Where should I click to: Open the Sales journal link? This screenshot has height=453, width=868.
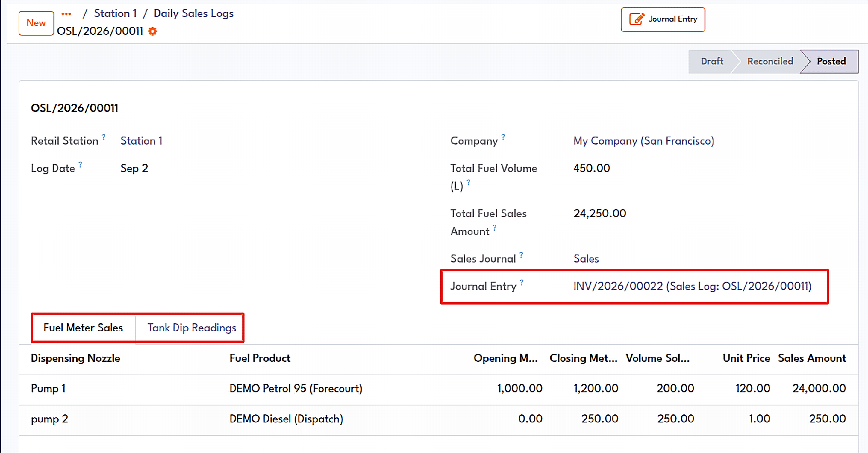coord(586,259)
